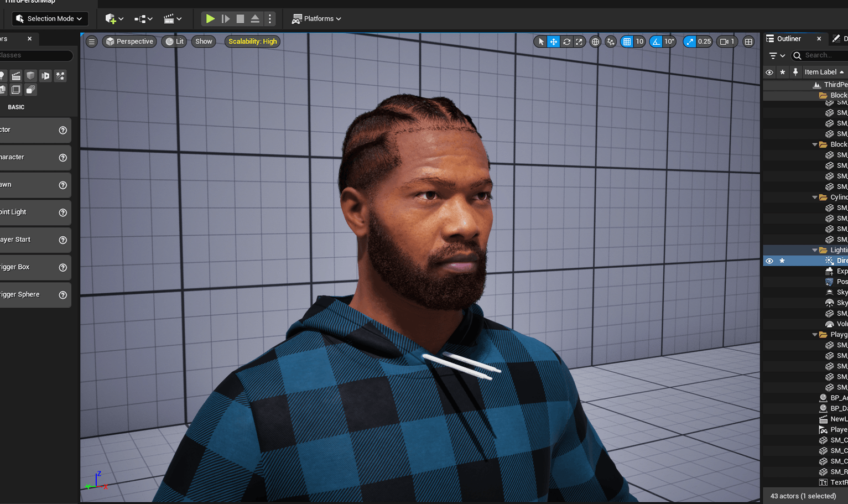Screen dimensions: 848x504
Task: Open play options three-dot menu
Action: 270,19
